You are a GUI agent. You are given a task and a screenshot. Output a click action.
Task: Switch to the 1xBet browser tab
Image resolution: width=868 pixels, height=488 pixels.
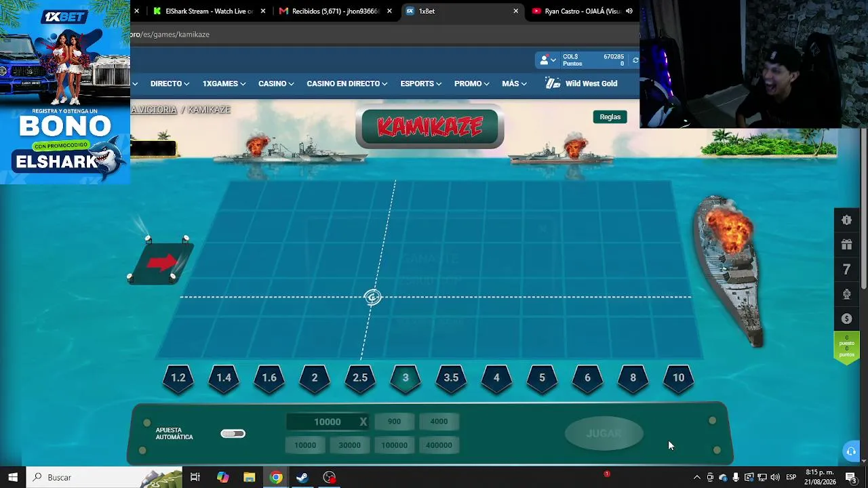tap(462, 11)
